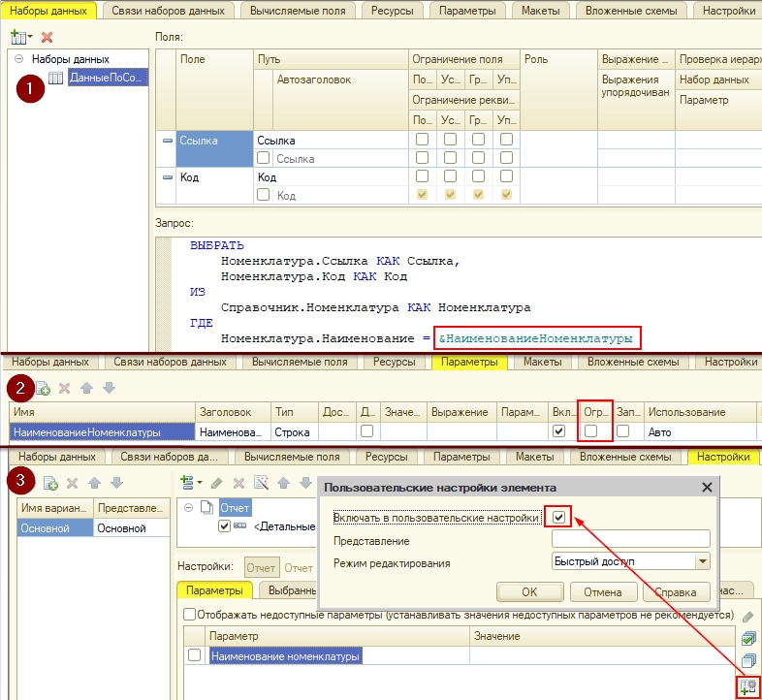Open Ресурсы tab in strip with active Наборы данных
The width and height of the screenshot is (762, 700).
pyautogui.click(x=393, y=11)
